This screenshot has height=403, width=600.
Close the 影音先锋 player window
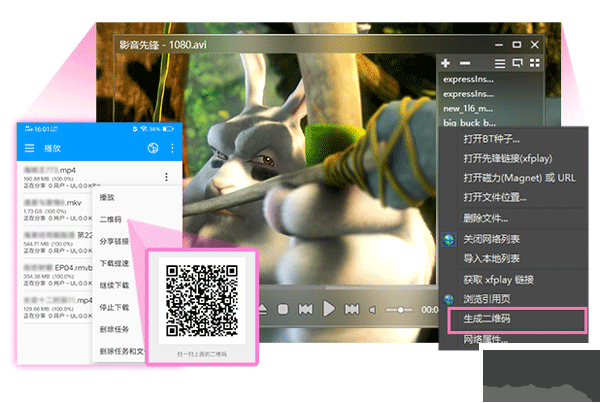click(535, 45)
